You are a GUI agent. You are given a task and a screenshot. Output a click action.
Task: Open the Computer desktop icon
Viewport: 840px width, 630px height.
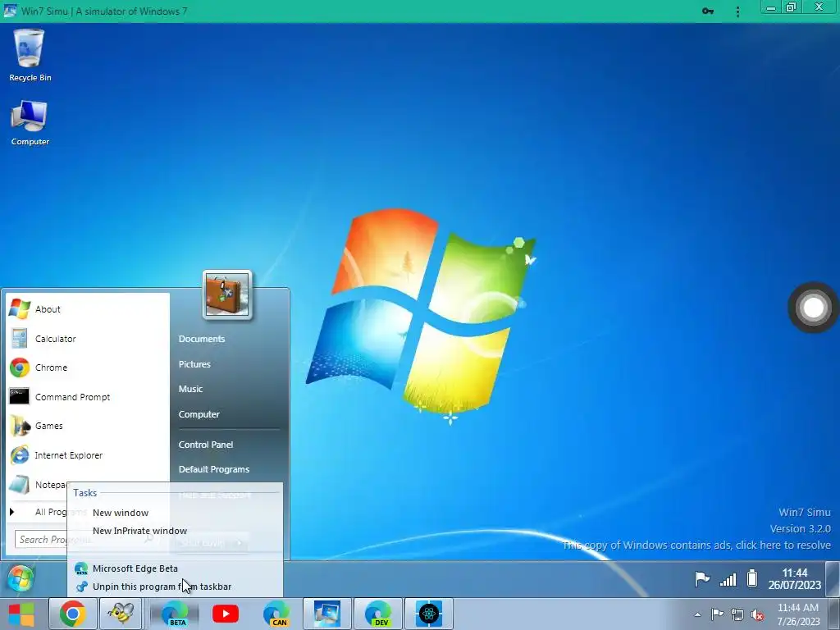pyautogui.click(x=30, y=123)
